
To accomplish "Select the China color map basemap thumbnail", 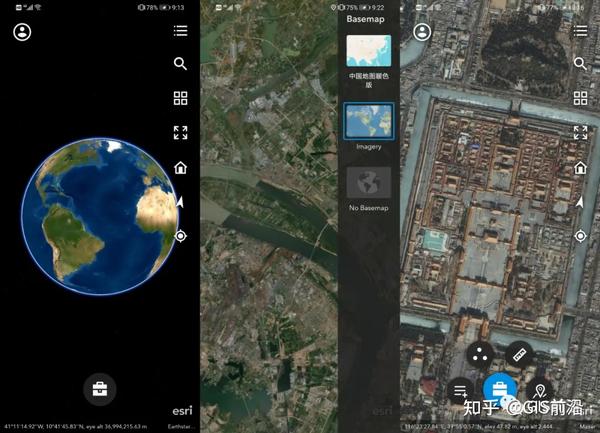I will point(369,51).
